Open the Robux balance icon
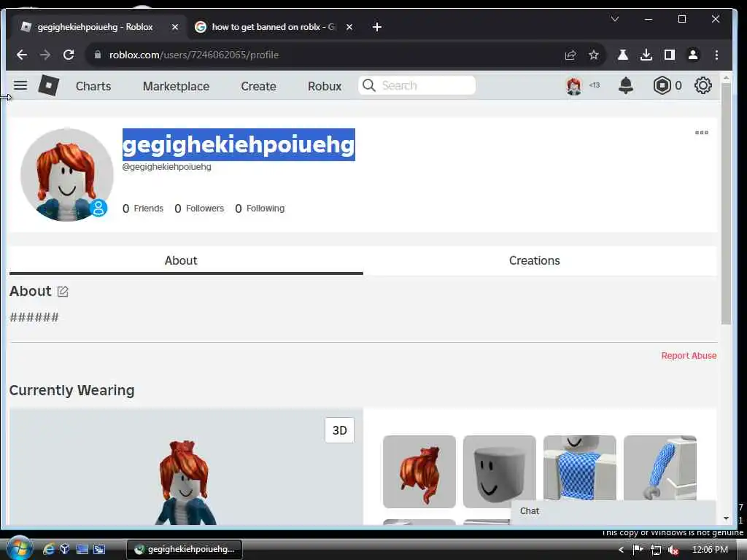 point(662,86)
